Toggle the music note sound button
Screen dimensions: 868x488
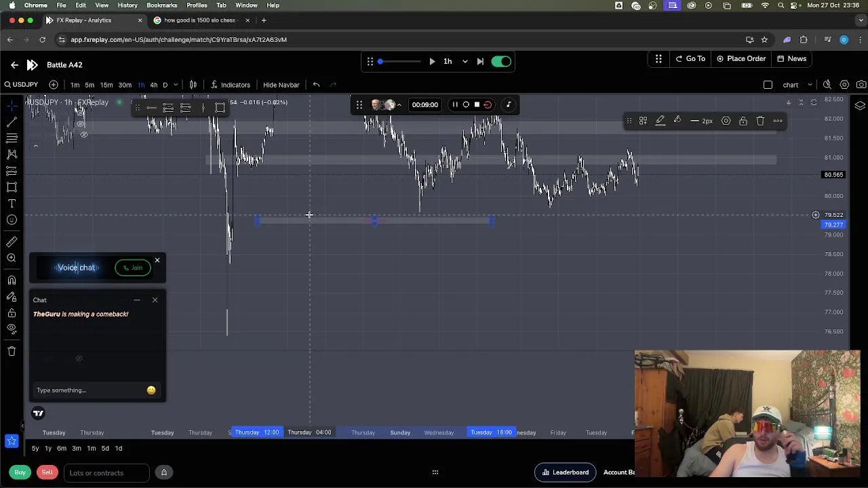coord(509,104)
